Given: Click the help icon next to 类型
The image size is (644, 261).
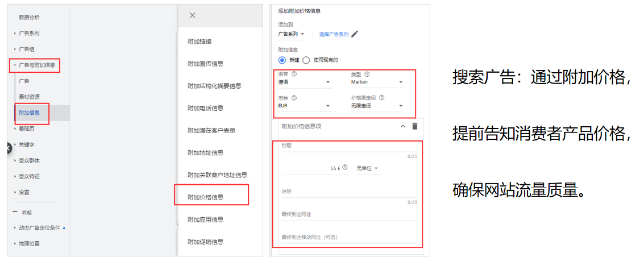Looking at the screenshot, I should tap(367, 74).
